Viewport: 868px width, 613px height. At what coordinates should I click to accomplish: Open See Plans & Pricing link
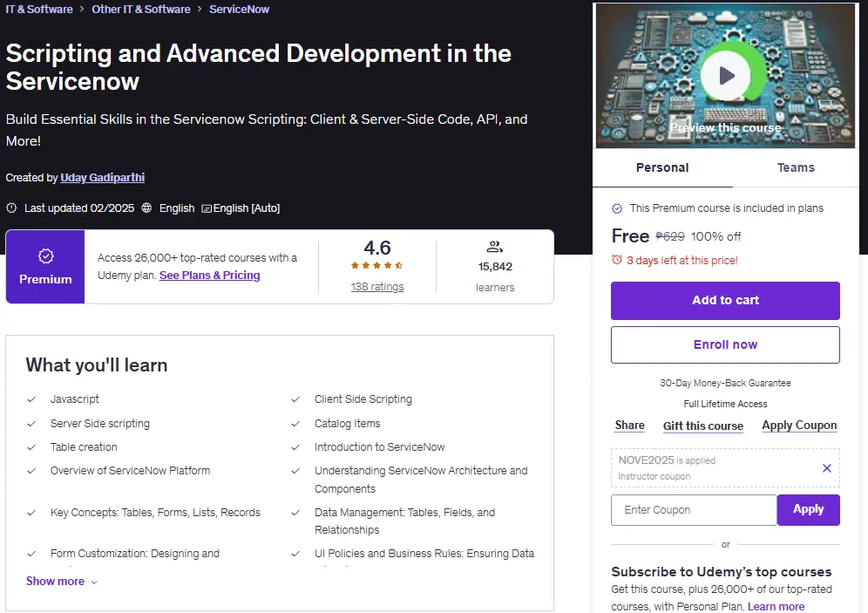(209, 276)
